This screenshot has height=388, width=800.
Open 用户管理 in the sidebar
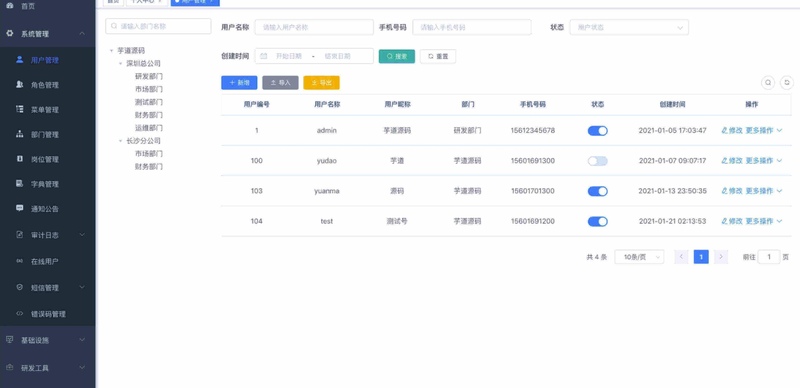pyautogui.click(x=44, y=60)
